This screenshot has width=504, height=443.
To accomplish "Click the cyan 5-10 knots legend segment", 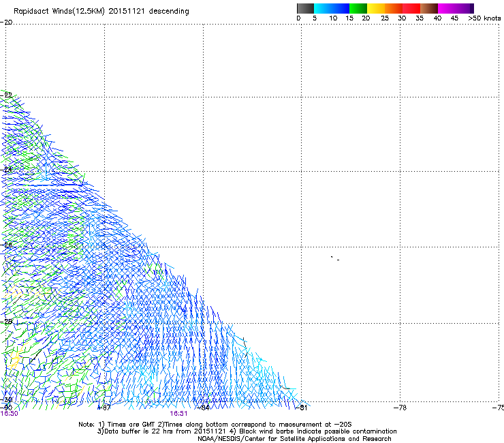I will [x=323, y=8].
